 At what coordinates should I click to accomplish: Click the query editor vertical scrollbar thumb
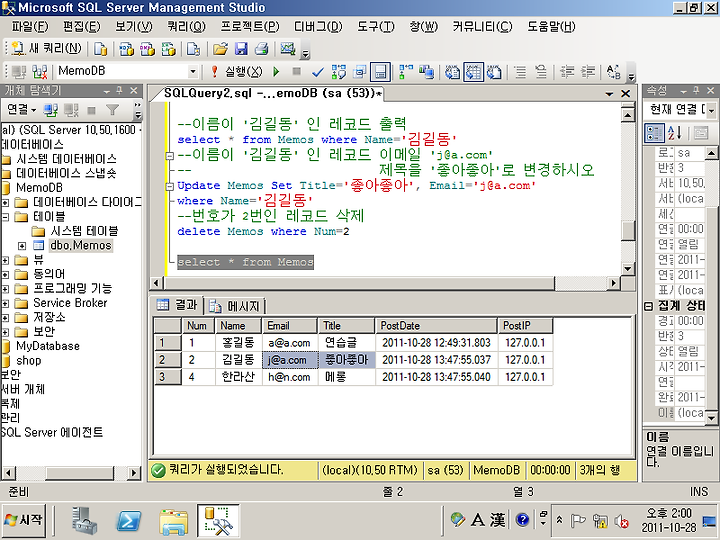627,231
